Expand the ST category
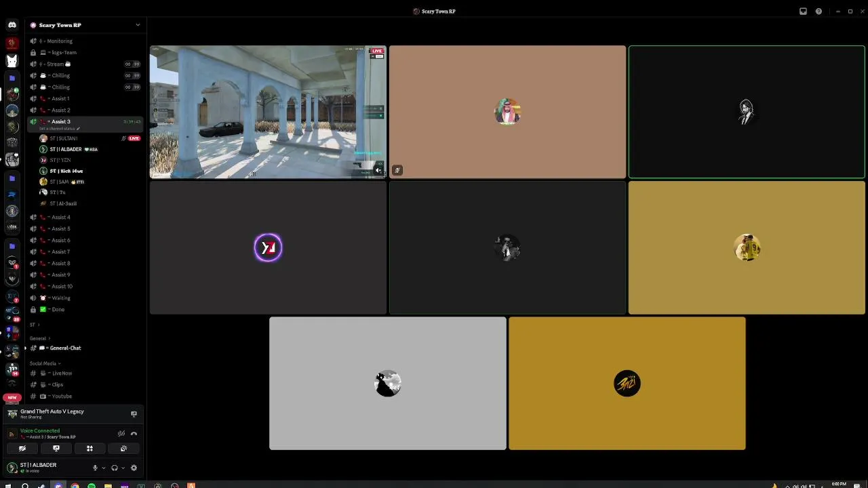Image resolution: width=868 pixels, height=488 pixels. tap(34, 325)
